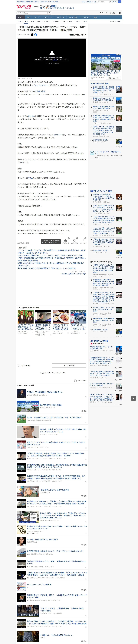
Task: Select the 主要 category
Action: point(20,21)
